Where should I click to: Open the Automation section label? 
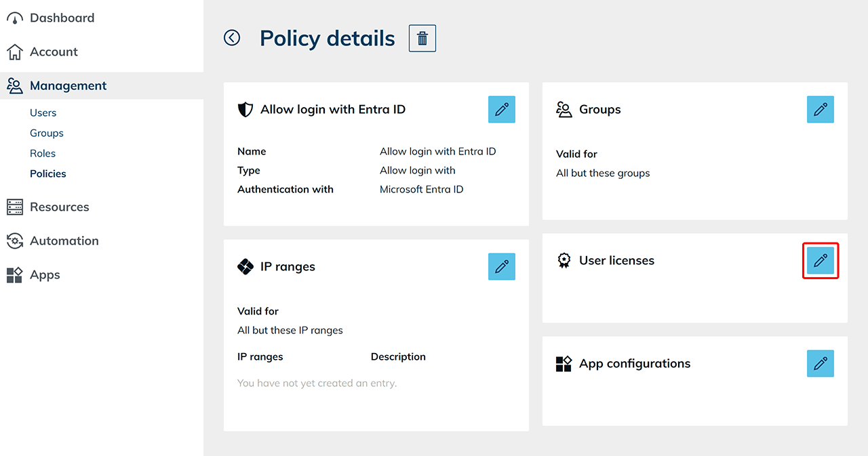(x=64, y=241)
